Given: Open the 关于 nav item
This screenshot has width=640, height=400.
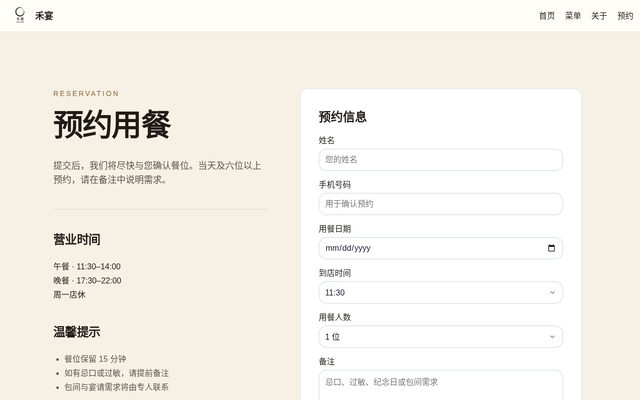Looking at the screenshot, I should coord(599,16).
